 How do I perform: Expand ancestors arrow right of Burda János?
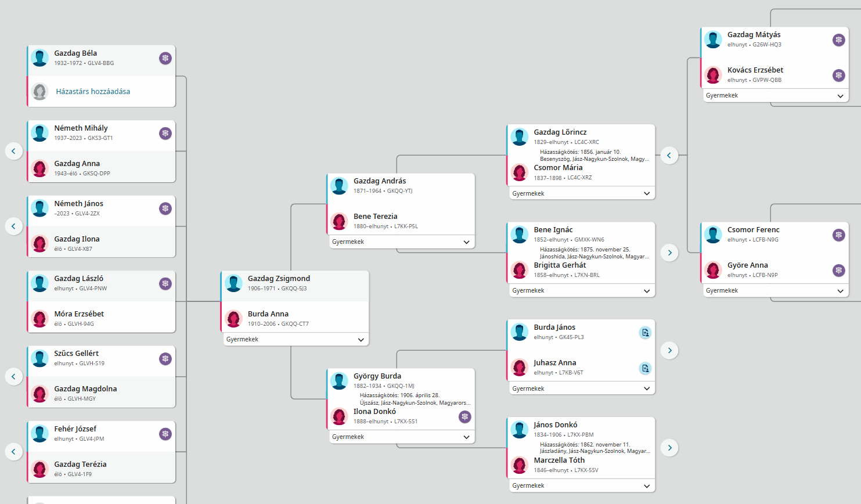(x=669, y=351)
